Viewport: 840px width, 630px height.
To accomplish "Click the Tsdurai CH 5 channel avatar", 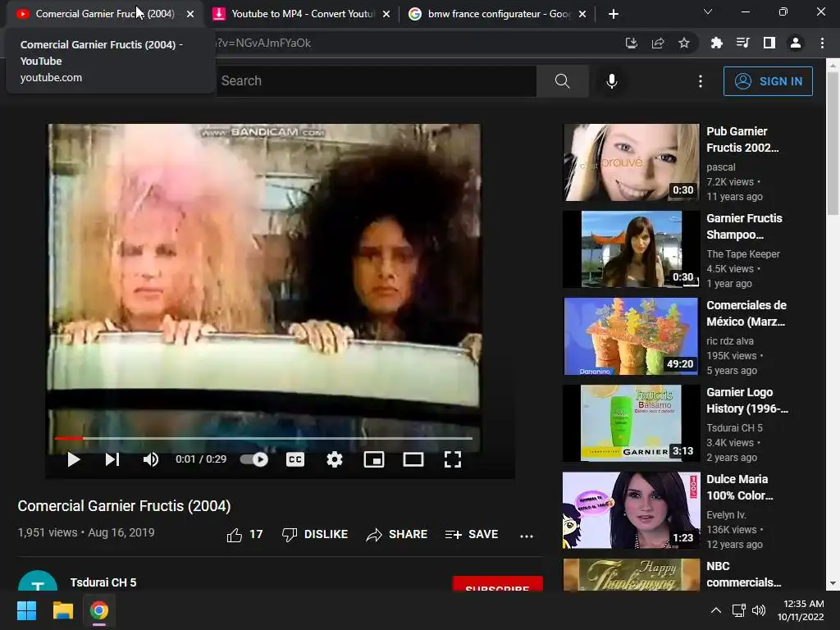I will (x=38, y=582).
